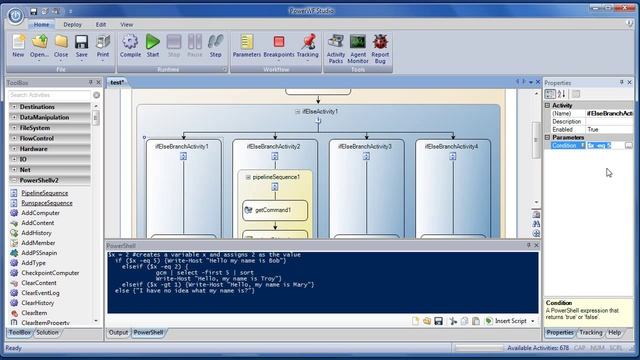Screen dimensions: 640x360
Task: Expand the FileSystem toolbox category
Action: pyautogui.click(x=14, y=128)
